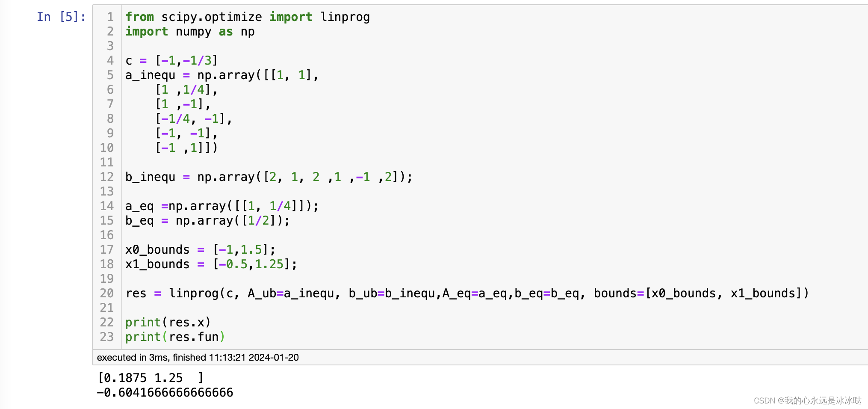Click the 'b_eq = np.array([1/2]);' line
Screen dimensions: 868x409
coord(208,221)
